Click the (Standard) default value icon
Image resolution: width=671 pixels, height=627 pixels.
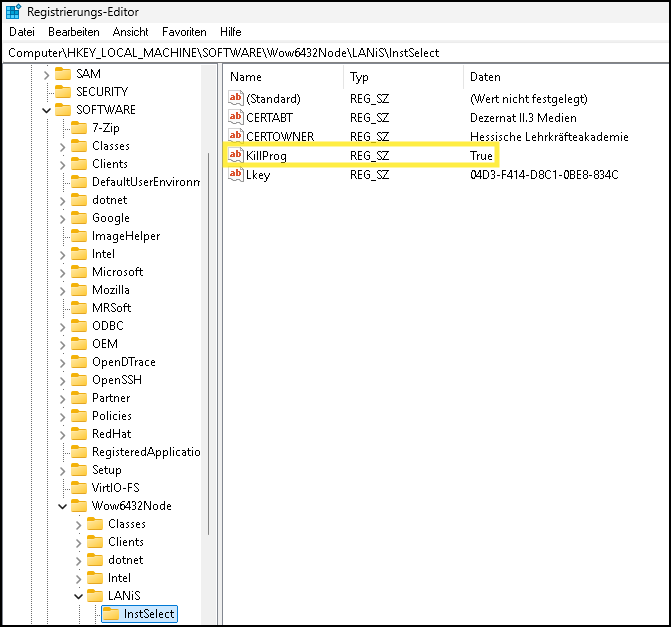click(236, 98)
